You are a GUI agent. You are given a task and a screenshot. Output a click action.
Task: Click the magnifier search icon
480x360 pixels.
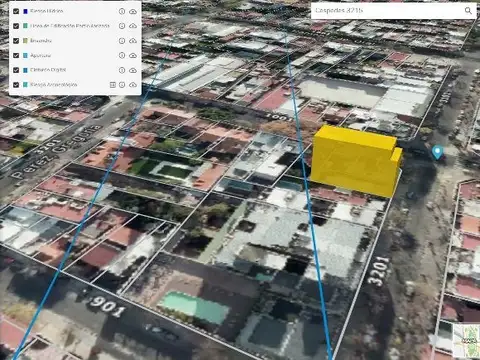[468, 11]
